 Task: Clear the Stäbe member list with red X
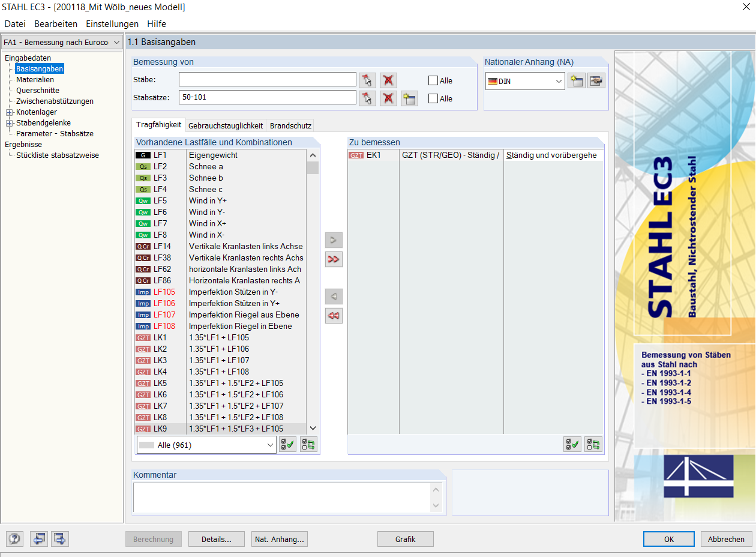388,80
